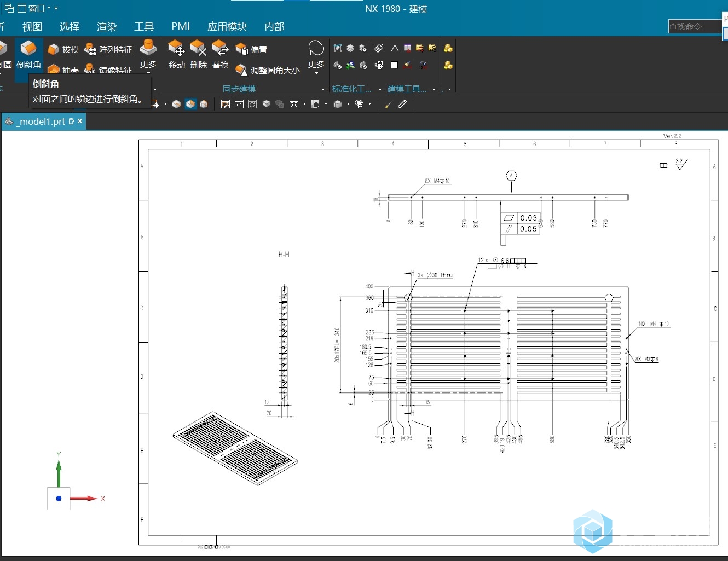This screenshot has width=728, height=561.
Task: Open the 选择 menu tab
Action: tap(70, 26)
